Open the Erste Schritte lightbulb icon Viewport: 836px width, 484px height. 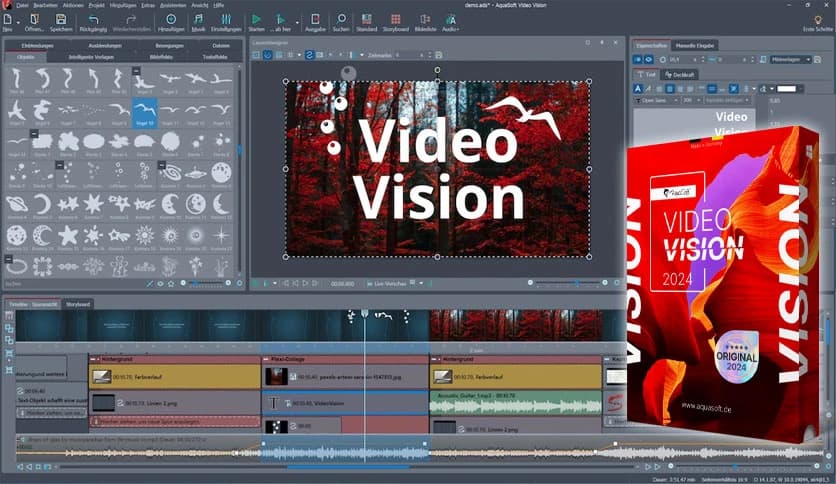[x=818, y=20]
